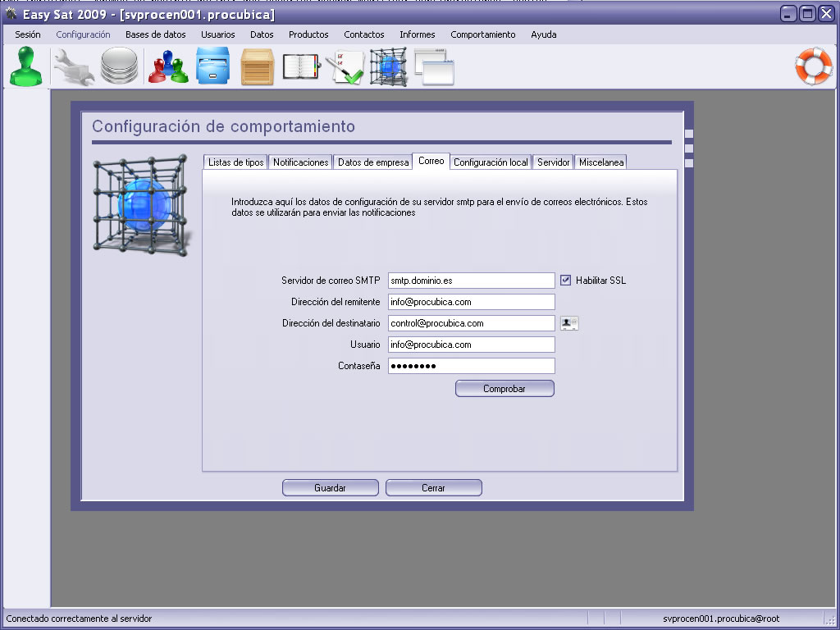Click the database disks toolbar icon
Screen dimensions: 840x630
(x=119, y=66)
